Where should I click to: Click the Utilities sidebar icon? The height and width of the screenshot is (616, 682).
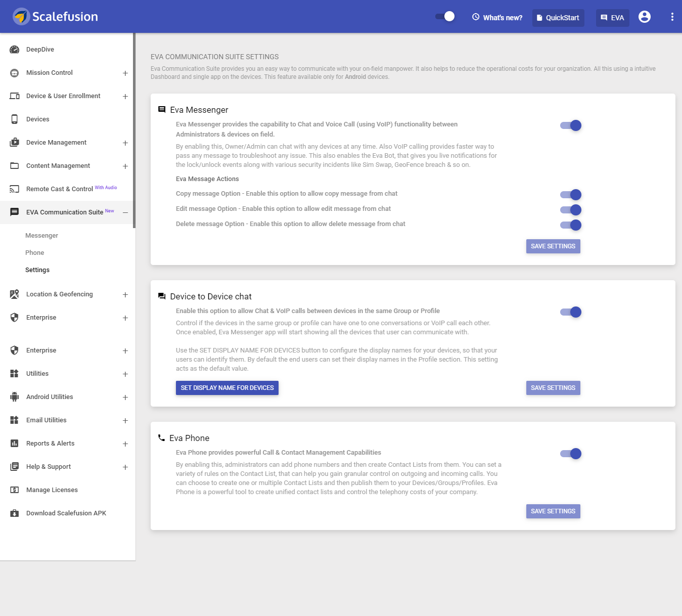(x=15, y=374)
